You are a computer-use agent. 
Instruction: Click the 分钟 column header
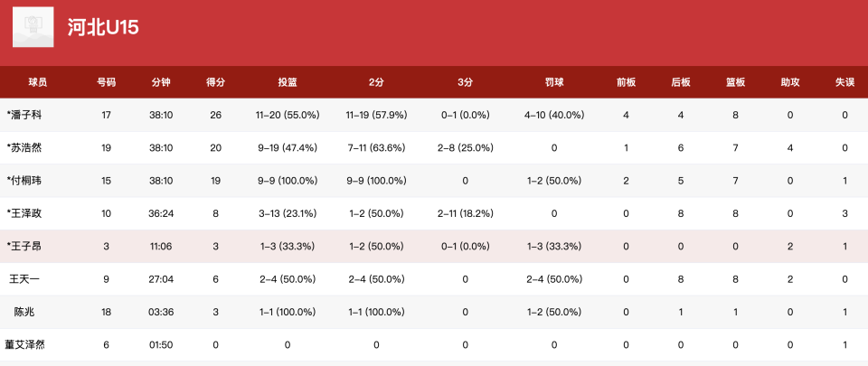click(x=161, y=82)
